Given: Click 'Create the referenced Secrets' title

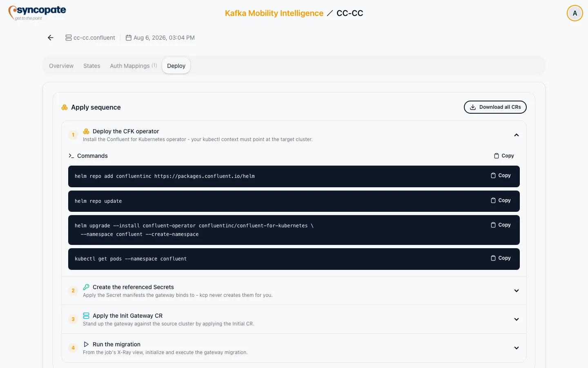Looking at the screenshot, I should (x=133, y=287).
